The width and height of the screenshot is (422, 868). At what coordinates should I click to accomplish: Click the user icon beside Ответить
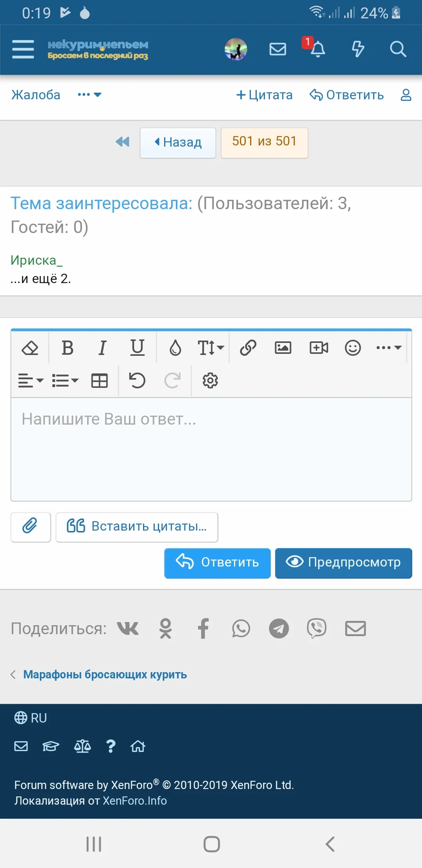(x=406, y=95)
